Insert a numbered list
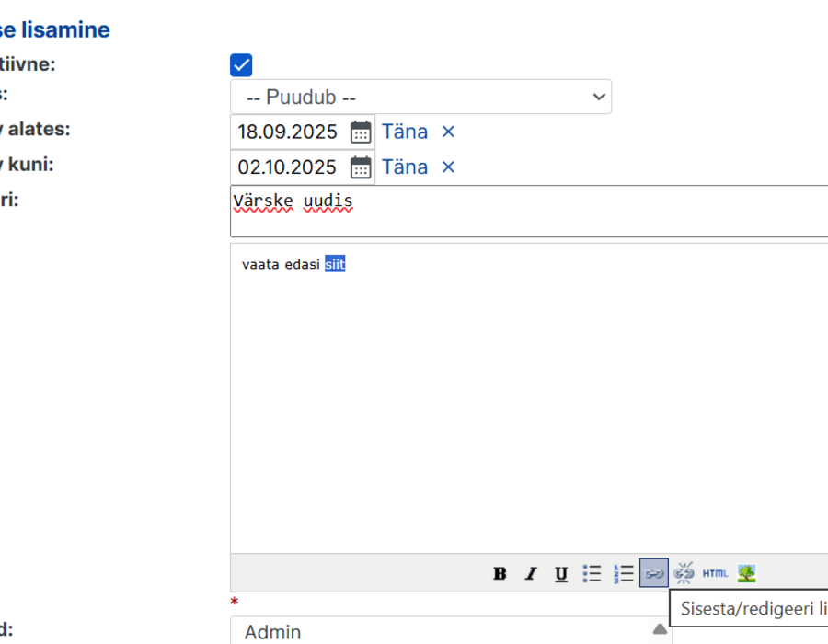This screenshot has height=644, width=828. pos(623,573)
